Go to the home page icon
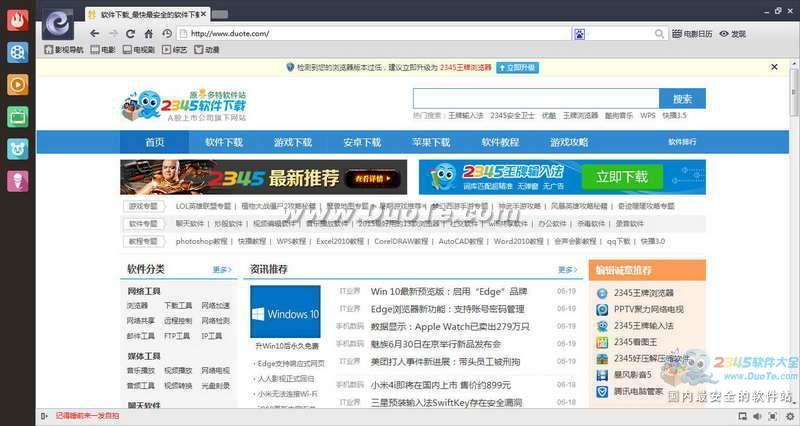Image resolution: width=800 pixels, height=426 pixels. (x=148, y=34)
